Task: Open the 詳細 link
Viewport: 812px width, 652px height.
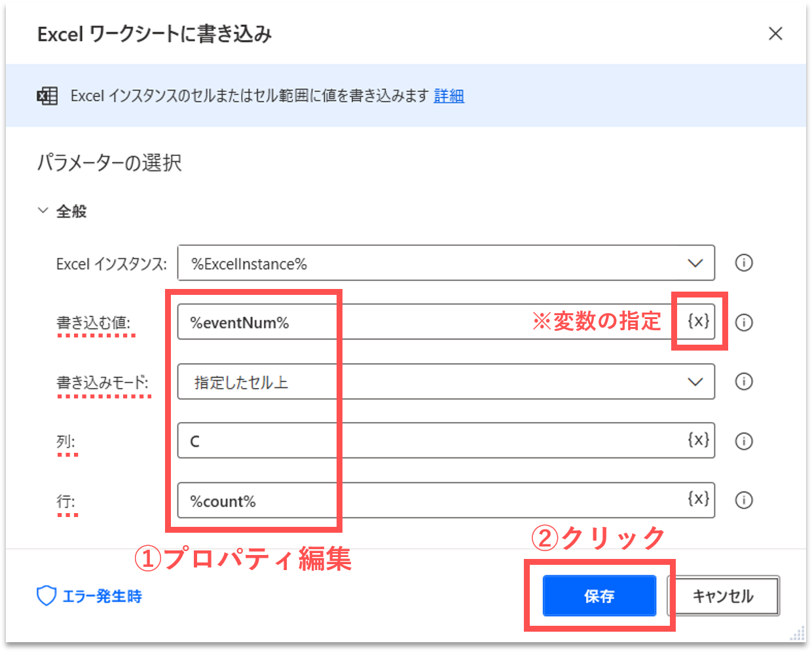Action: tap(449, 96)
